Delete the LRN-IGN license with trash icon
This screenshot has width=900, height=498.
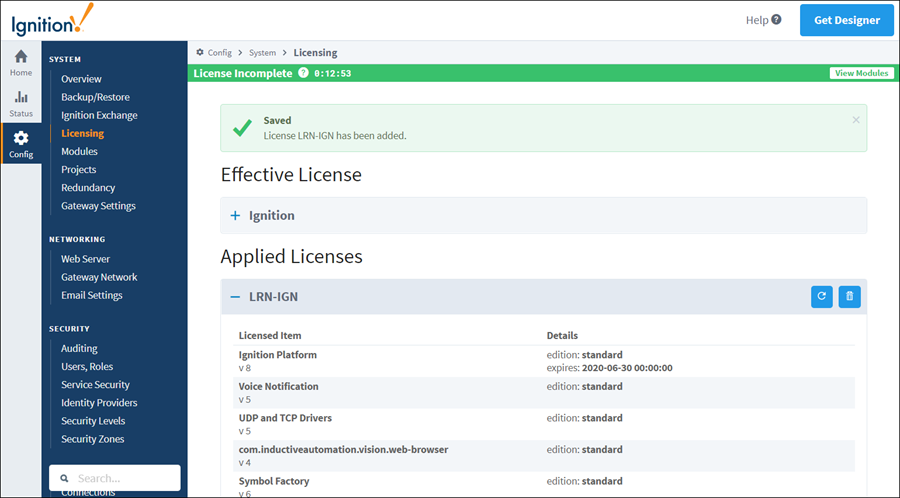(x=849, y=297)
